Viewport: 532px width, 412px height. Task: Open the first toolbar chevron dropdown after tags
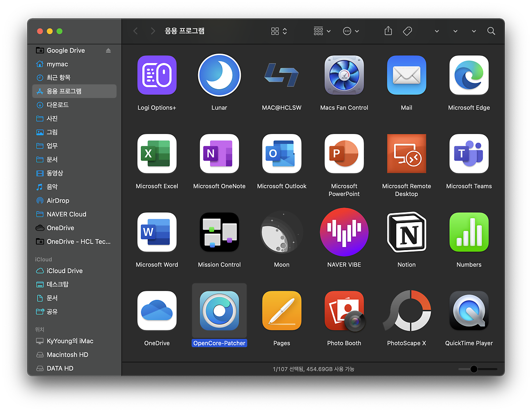437,31
